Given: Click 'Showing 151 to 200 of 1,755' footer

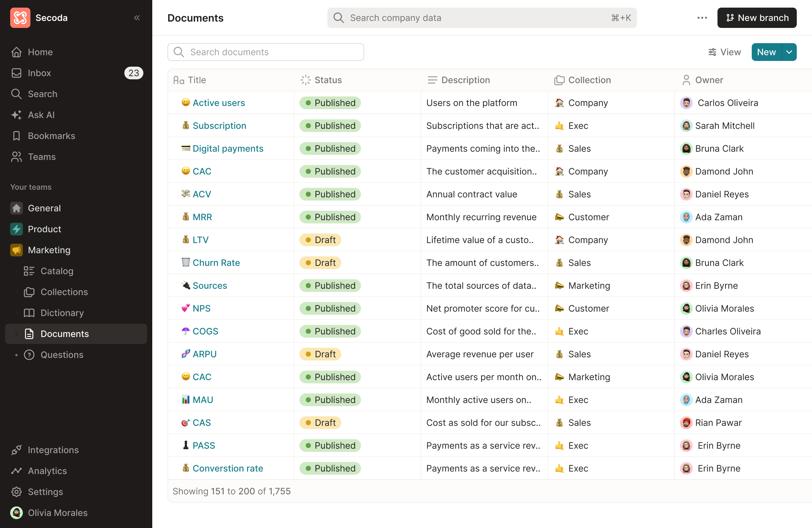Looking at the screenshot, I should click(x=232, y=491).
